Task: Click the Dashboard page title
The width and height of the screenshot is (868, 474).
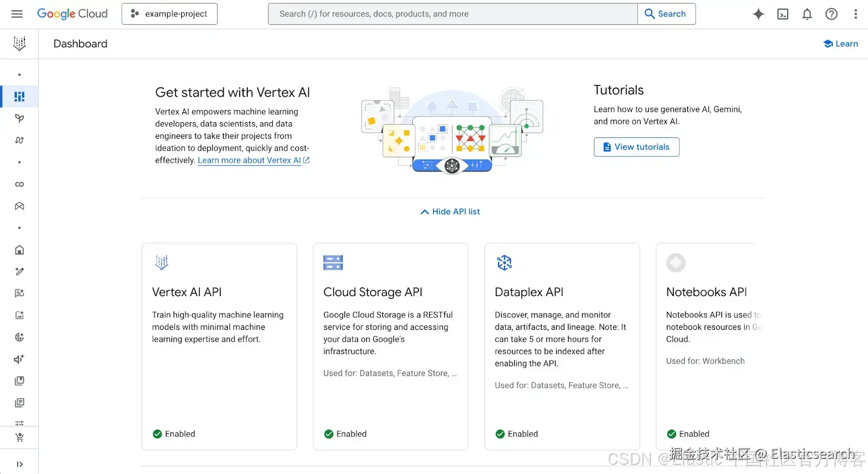Action: coord(80,44)
